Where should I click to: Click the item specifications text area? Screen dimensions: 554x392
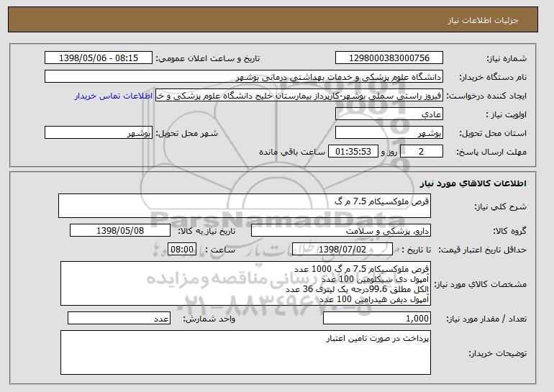(x=245, y=283)
